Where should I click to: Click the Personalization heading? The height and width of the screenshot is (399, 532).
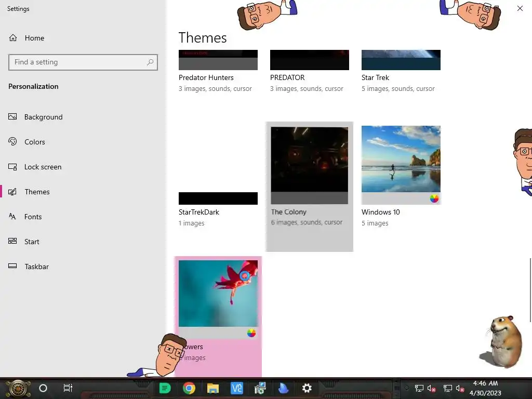click(x=33, y=87)
